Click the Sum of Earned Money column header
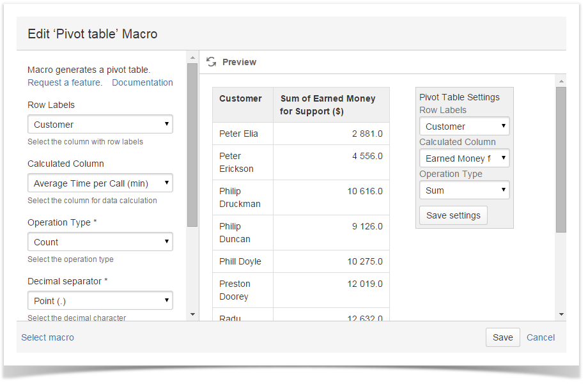Image resolution: width=588 pixels, height=384 pixels. 328,105
